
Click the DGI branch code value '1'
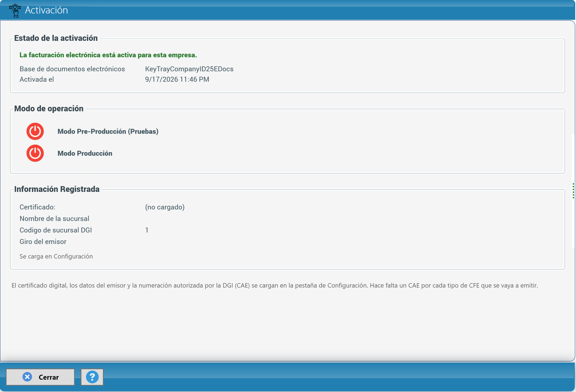pyautogui.click(x=147, y=230)
